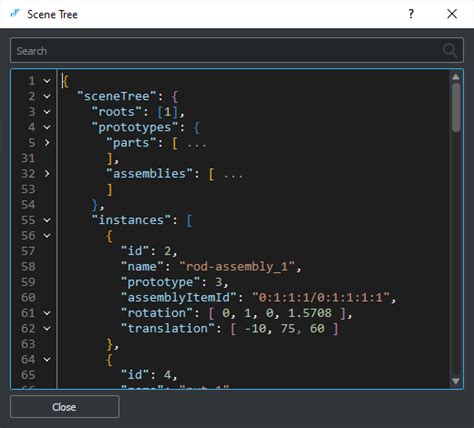Collapse the rotation array at line 61
Screen dimensions: 474x428
pyautogui.click(x=47, y=313)
